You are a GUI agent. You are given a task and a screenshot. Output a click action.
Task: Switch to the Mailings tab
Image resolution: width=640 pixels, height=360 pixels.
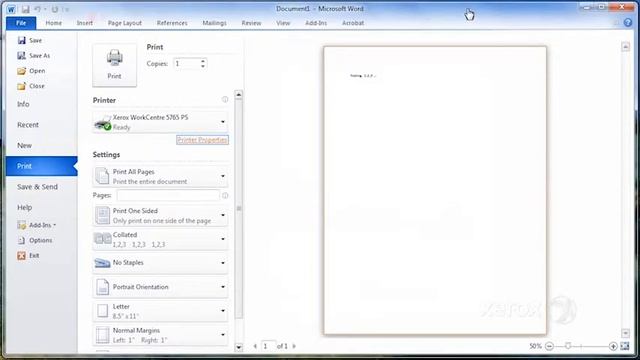[214, 23]
